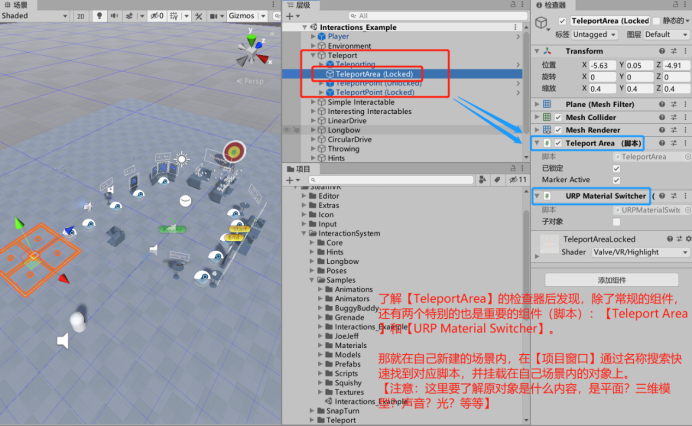692x426 pixels.
Task: Open the Shaded draw mode dropdown
Action: pos(34,16)
